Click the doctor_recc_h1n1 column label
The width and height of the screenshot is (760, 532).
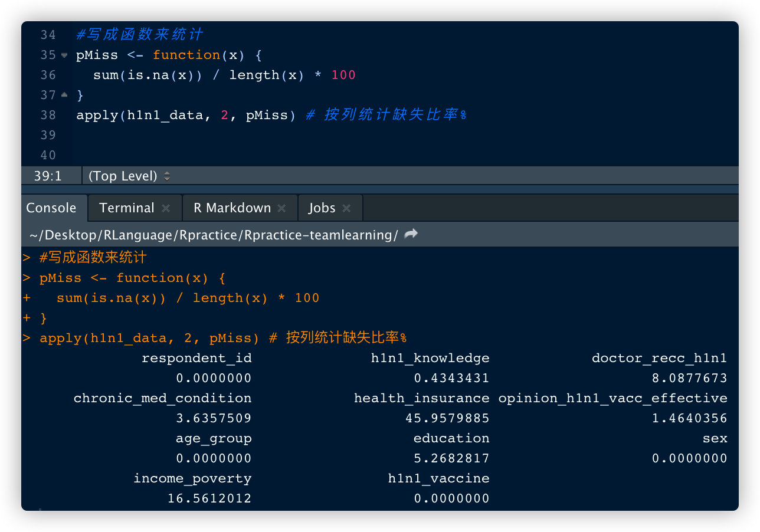(660, 358)
